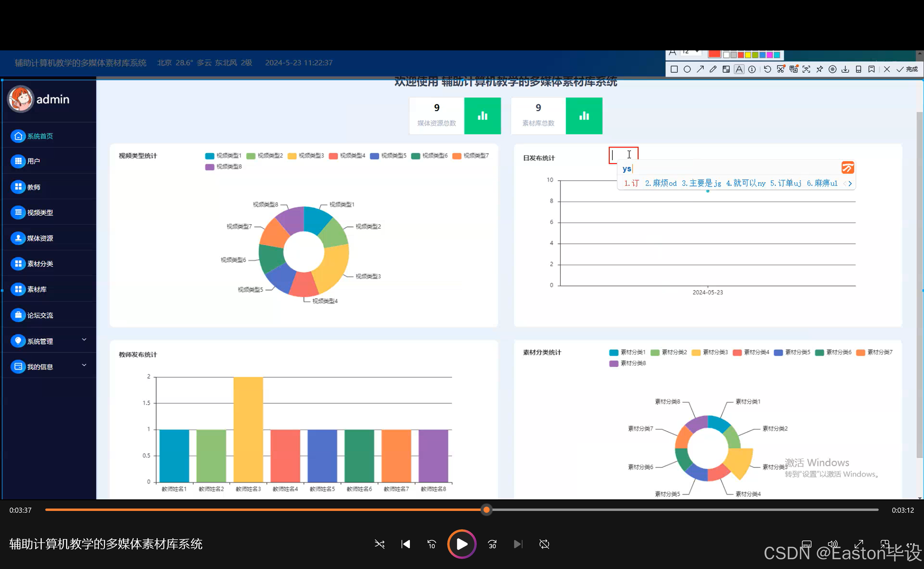Select the arrow drawing tool

pos(700,69)
